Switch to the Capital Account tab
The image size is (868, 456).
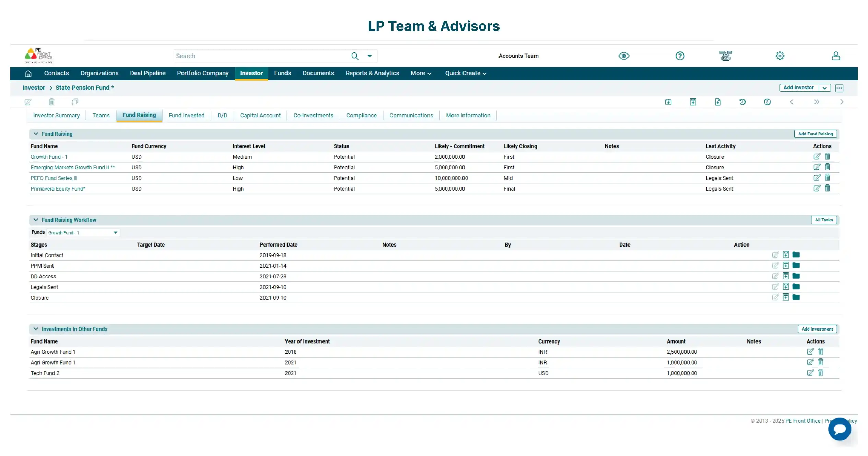[260, 115]
